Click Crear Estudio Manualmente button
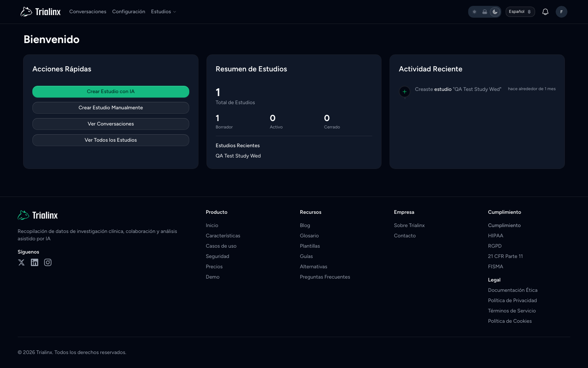 pos(111,108)
